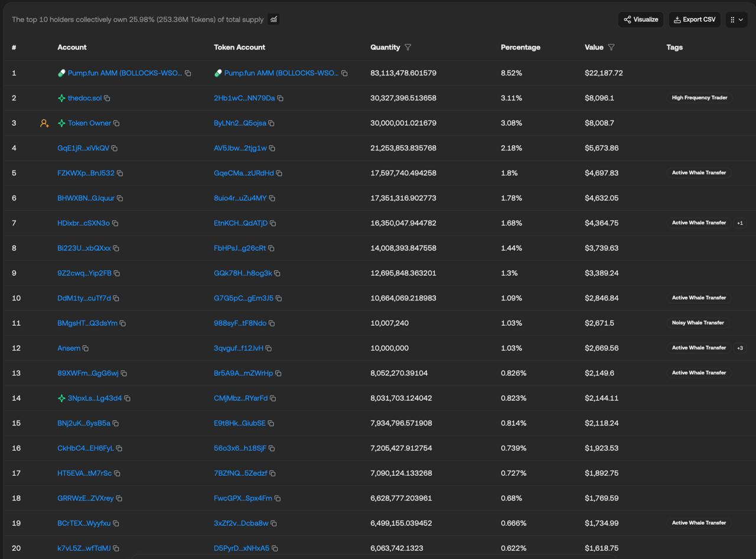This screenshot has width=756, height=559.
Task: Copy account Bi223U...xbQXxx address
Action: coord(116,248)
